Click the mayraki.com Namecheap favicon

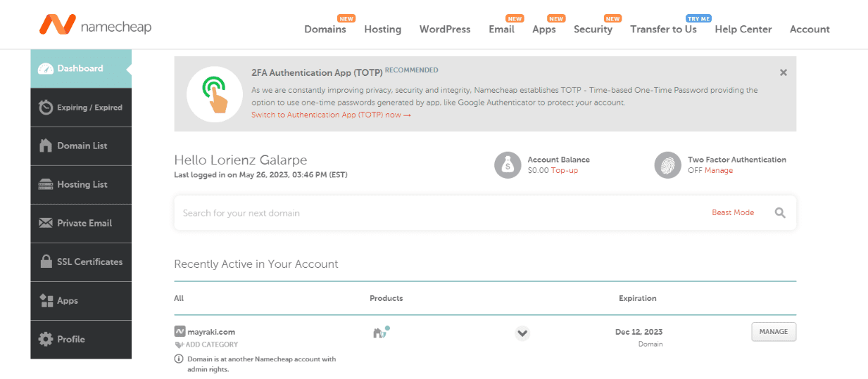[x=180, y=331]
